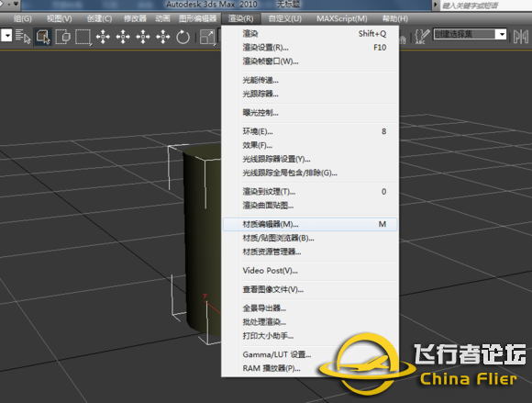Click the keyword search input field
The height and width of the screenshot is (403, 532).
coord(486,6)
